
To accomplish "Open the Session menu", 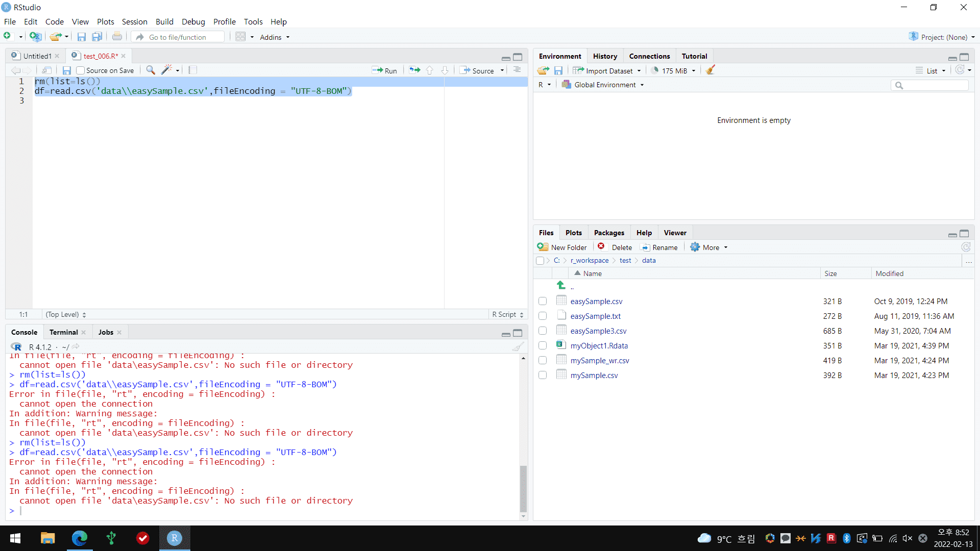I will tap(134, 21).
